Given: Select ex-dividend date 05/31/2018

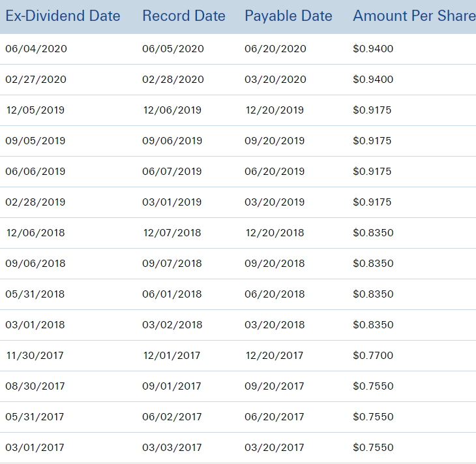Looking at the screenshot, I should 35,294.
